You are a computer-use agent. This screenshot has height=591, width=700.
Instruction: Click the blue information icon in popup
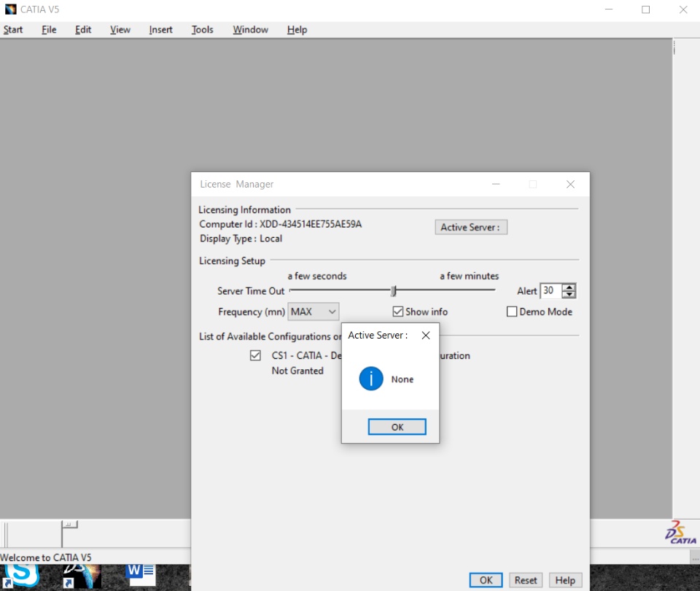coord(371,379)
